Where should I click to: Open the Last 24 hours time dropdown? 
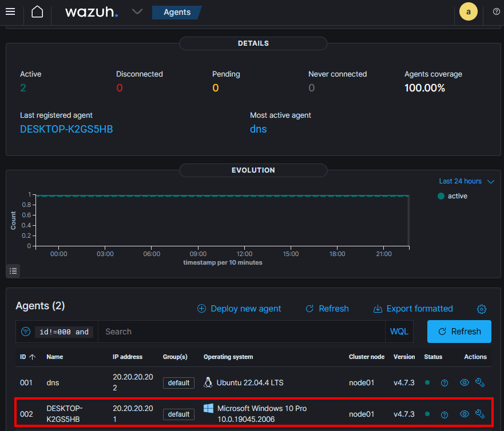(466, 181)
